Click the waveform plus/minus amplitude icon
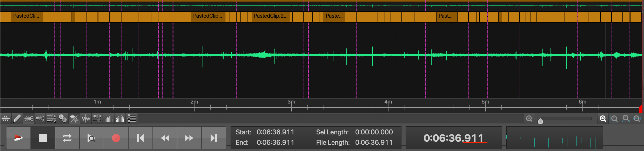Viewport: 644px width, 151px height. pos(29,119)
